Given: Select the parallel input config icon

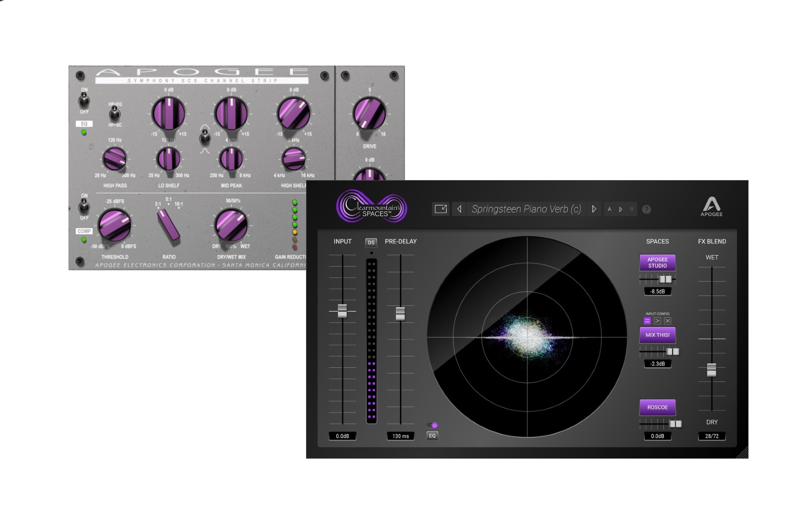Looking at the screenshot, I should click(x=647, y=321).
